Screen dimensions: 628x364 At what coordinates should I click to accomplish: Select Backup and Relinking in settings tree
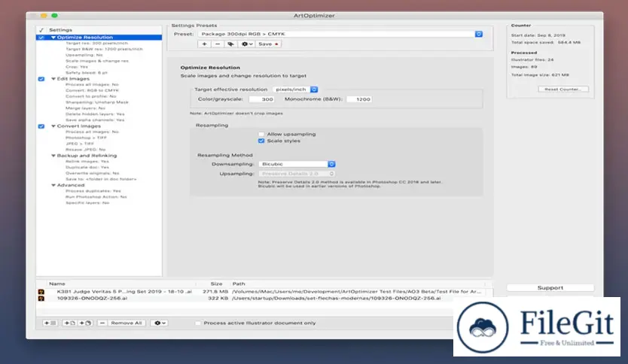(87, 156)
